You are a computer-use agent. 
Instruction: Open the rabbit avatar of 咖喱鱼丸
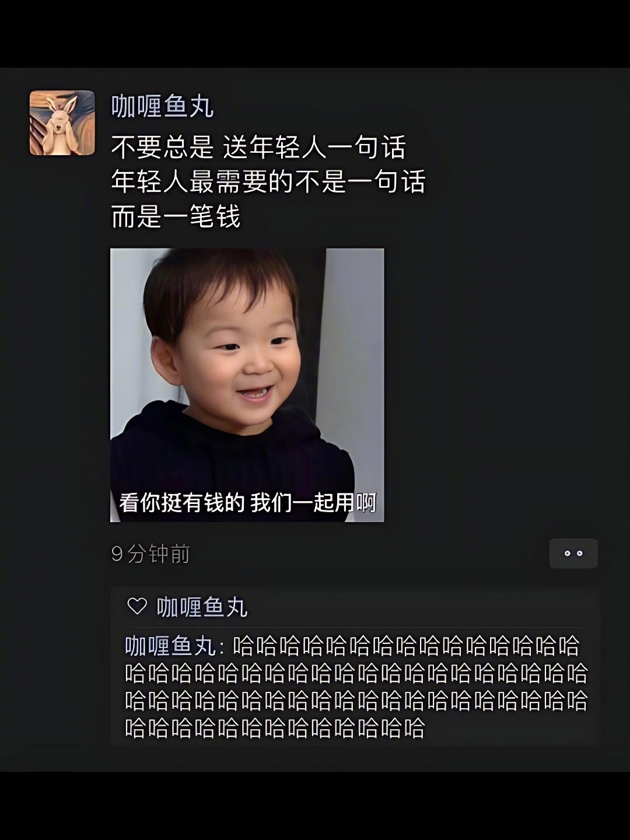(62, 123)
